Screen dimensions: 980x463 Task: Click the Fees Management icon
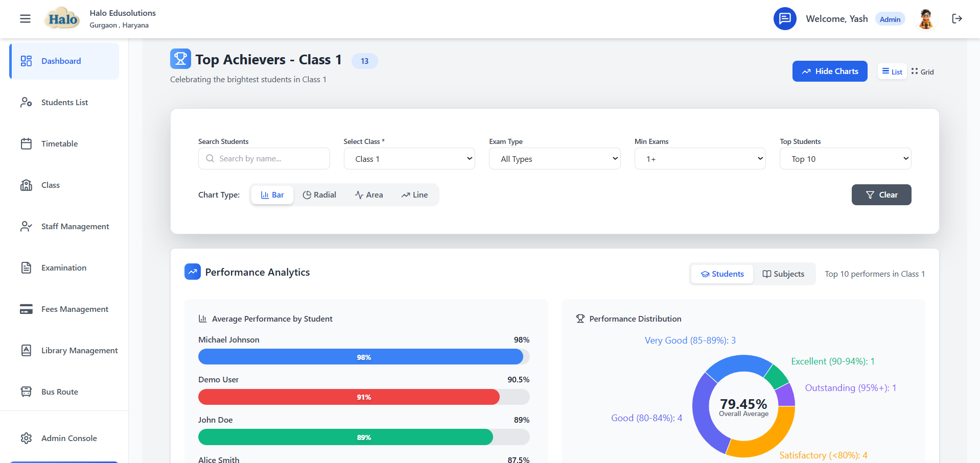click(26, 309)
